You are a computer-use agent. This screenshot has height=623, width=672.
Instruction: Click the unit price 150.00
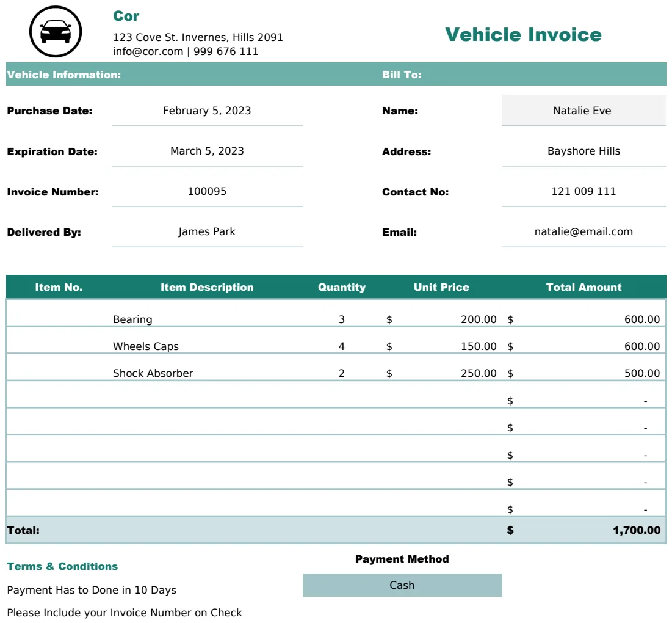[x=479, y=346]
